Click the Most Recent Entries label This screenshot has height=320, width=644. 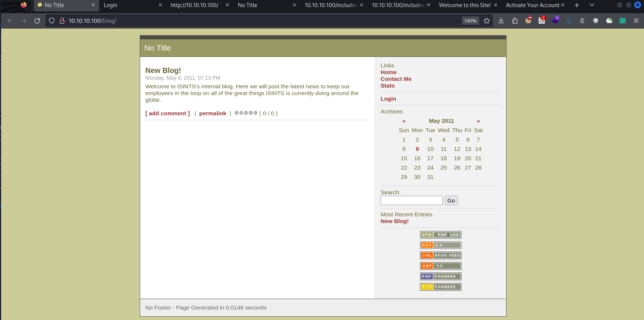click(x=406, y=214)
